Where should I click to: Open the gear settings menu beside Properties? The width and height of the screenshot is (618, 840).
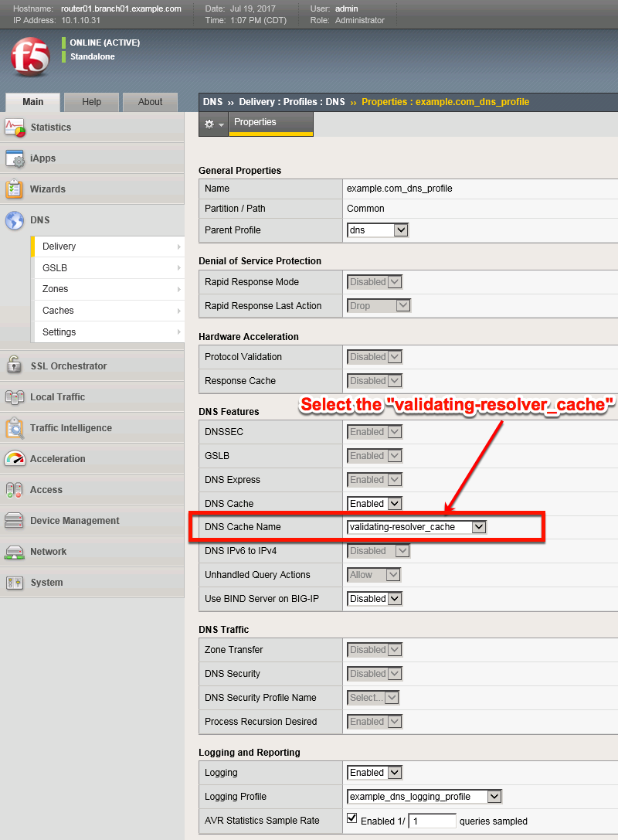coord(213,124)
